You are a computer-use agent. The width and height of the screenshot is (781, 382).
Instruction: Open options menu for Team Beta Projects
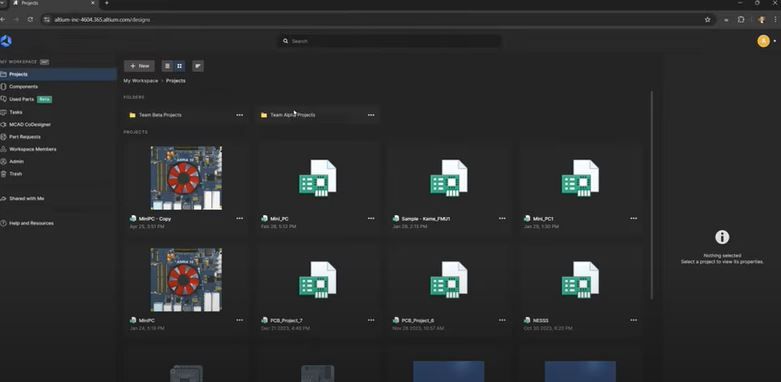point(240,115)
